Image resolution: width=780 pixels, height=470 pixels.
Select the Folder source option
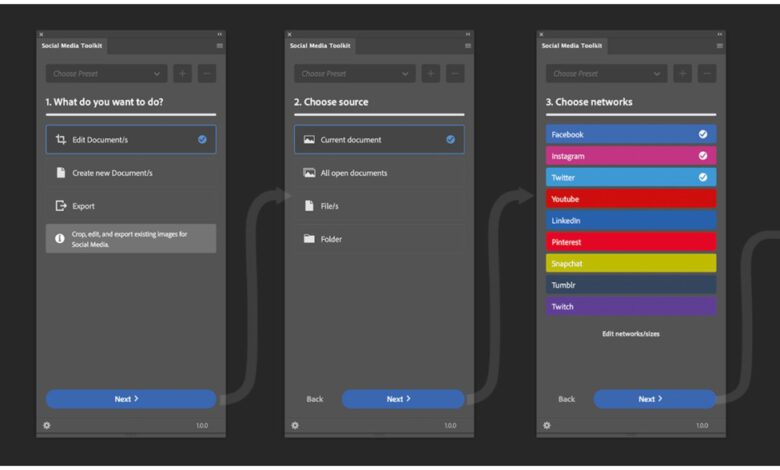point(379,239)
